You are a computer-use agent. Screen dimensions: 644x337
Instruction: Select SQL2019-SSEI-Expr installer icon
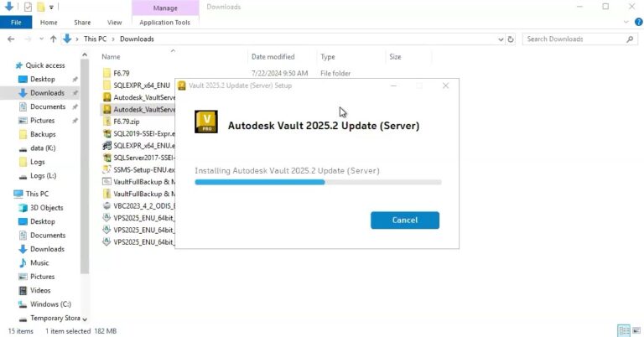[x=106, y=133]
